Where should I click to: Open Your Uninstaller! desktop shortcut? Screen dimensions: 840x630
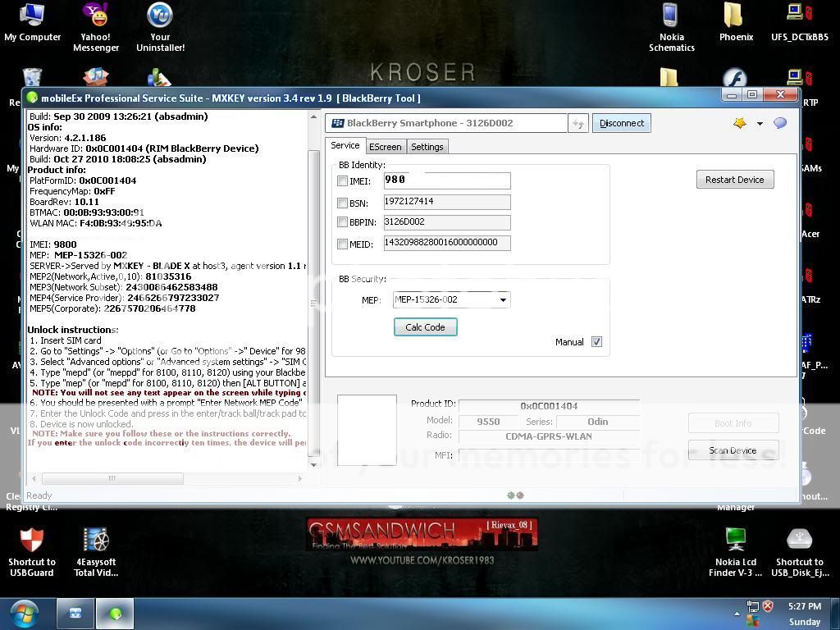(x=160, y=27)
